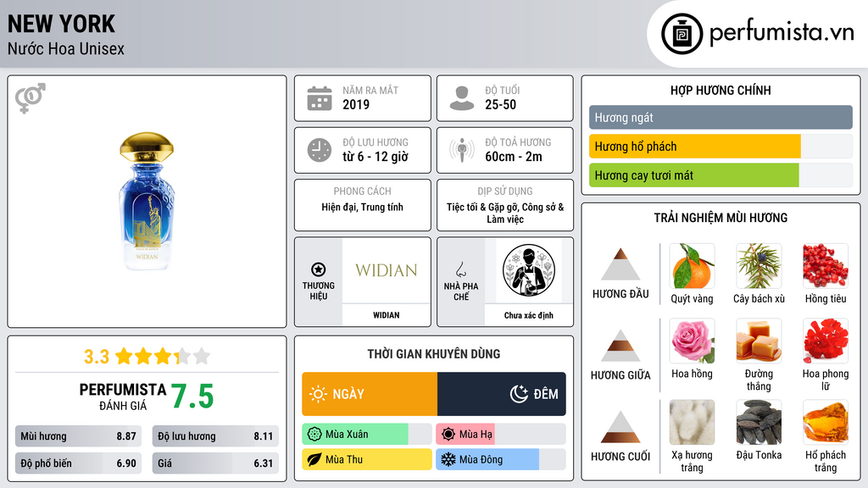This screenshot has height=488, width=868.
Task: Click the nose icon above Nhà pha chế
Action: tap(460, 269)
